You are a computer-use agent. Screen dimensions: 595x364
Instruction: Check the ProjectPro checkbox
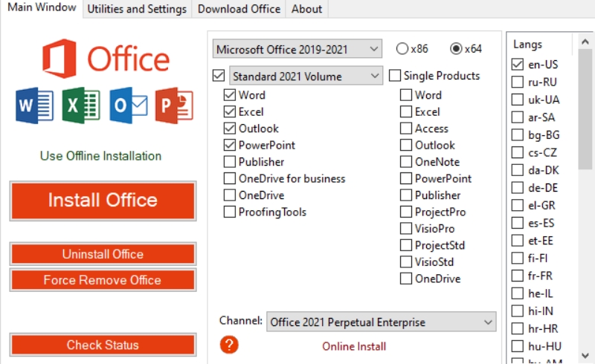pos(406,212)
